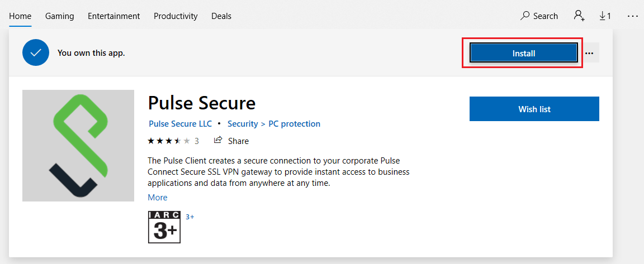Select the Productivity tab
Image resolution: width=644 pixels, height=264 pixels.
(x=176, y=16)
